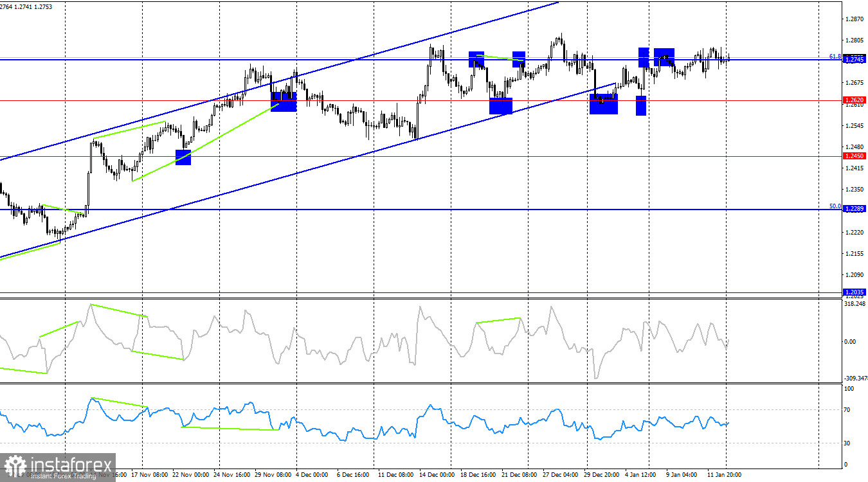Click the red 1.2450 price level label
This screenshot has height=482, width=868.
coord(854,156)
